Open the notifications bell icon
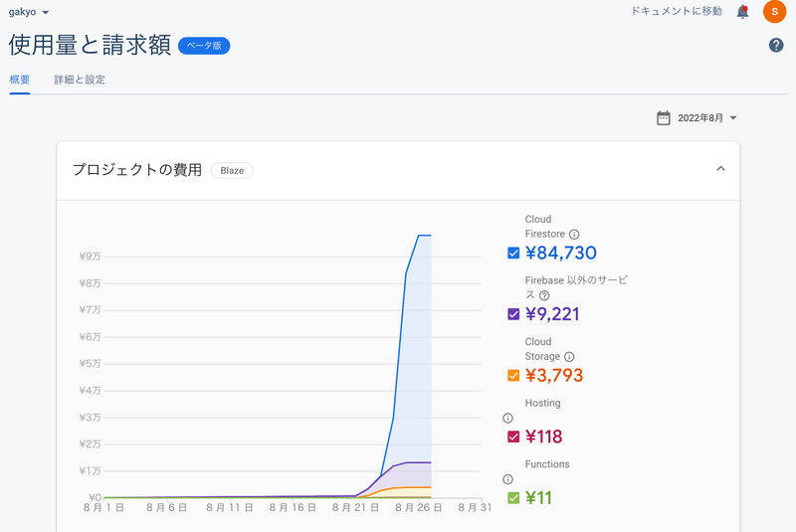Screen dimensions: 796x532 [x=742, y=12]
